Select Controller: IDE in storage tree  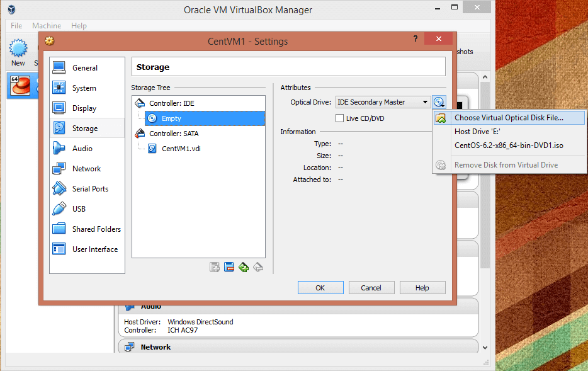pyautogui.click(x=171, y=103)
